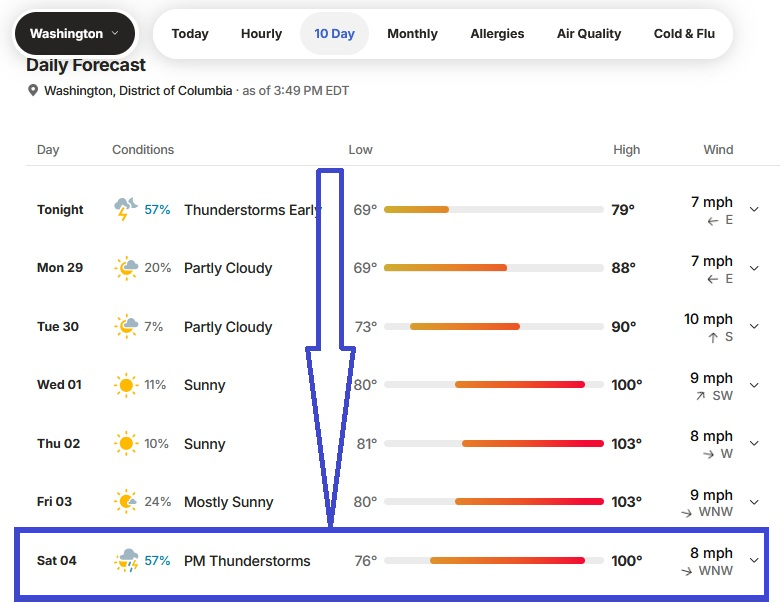Screen dimensions: 784x612
Task: Click the Wed 01 temperature range bar
Action: coord(494,384)
